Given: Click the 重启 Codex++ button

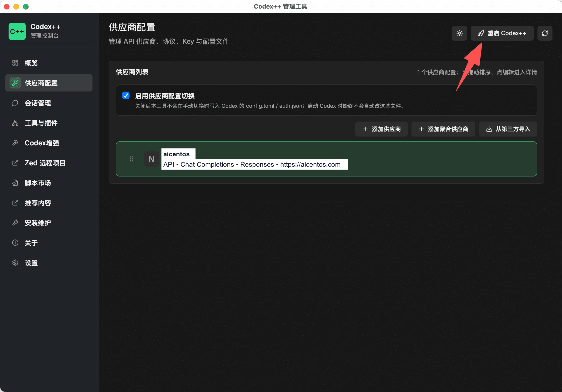Looking at the screenshot, I should pos(502,33).
